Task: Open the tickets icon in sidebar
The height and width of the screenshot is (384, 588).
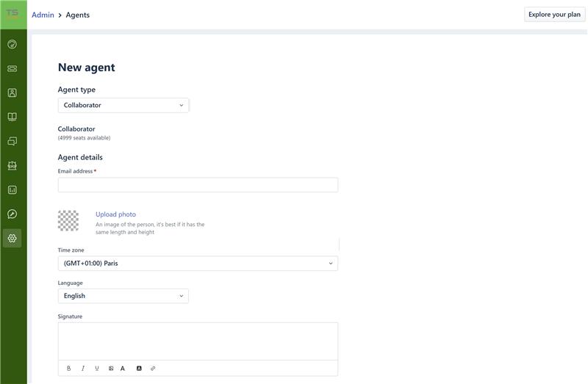Action: tap(12, 68)
